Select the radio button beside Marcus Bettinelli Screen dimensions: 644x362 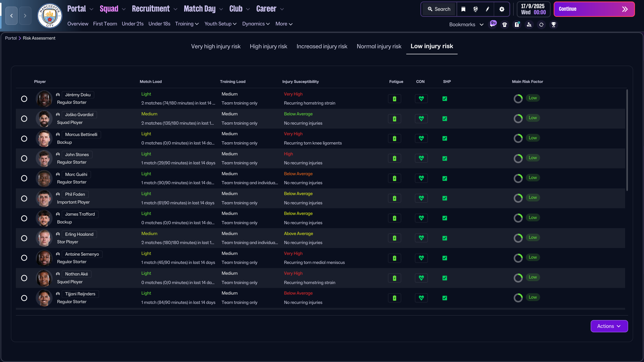tap(24, 139)
